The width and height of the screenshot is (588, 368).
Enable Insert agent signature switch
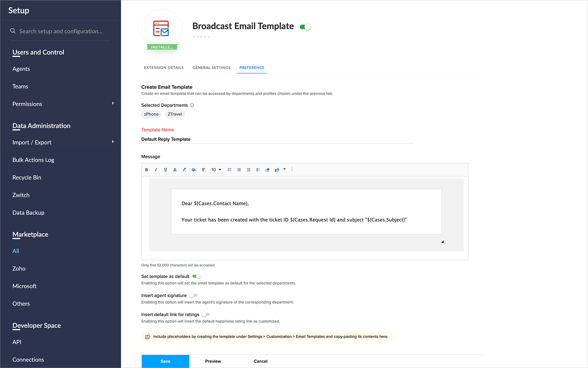pos(193,295)
